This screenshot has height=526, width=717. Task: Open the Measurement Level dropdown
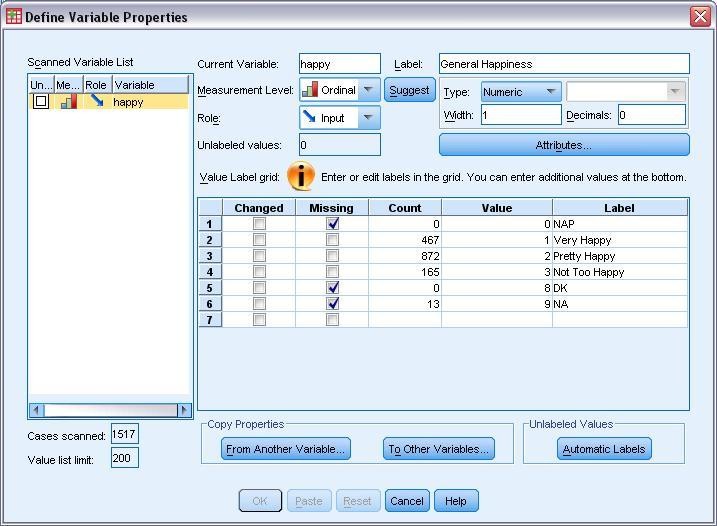368,90
